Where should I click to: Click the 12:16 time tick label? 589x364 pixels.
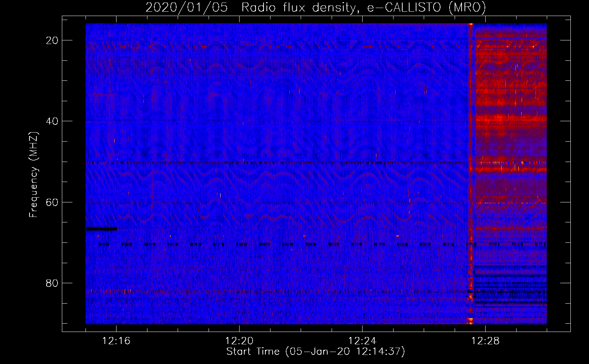point(116,341)
